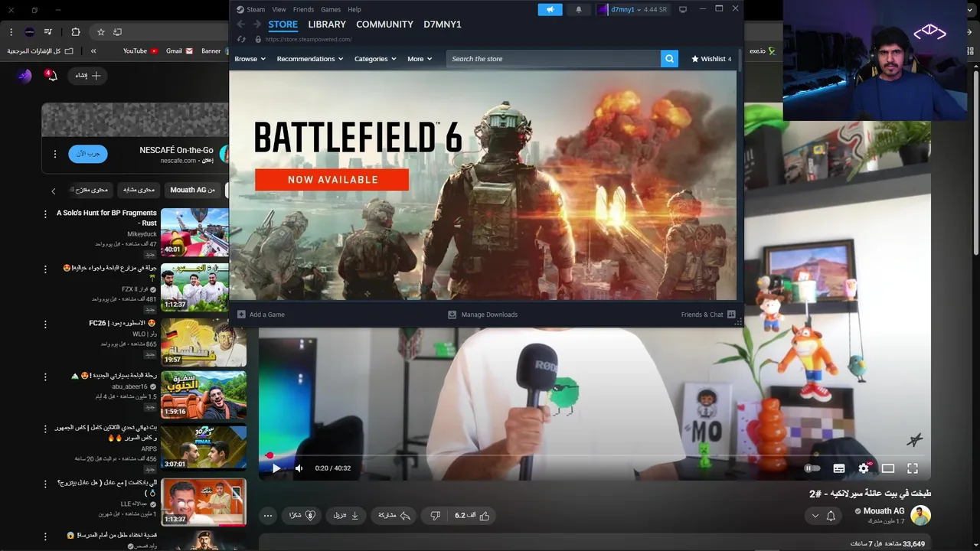Open Steam Big Picture mode icon
The image size is (980, 551).
[683, 9]
